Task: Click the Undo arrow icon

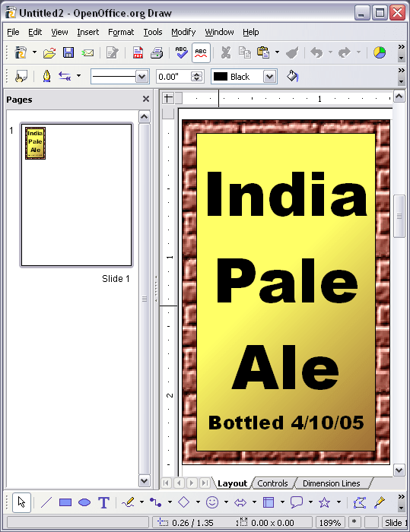Action: pos(316,52)
